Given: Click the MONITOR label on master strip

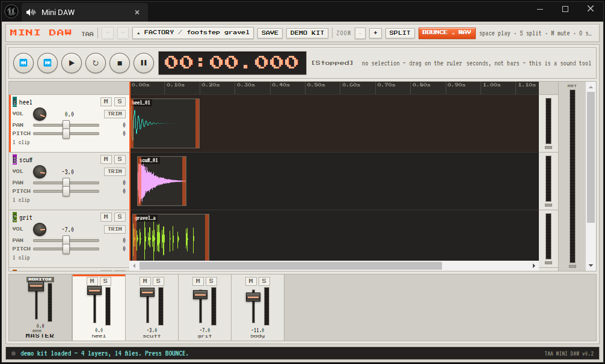Looking at the screenshot, I should (x=40, y=279).
